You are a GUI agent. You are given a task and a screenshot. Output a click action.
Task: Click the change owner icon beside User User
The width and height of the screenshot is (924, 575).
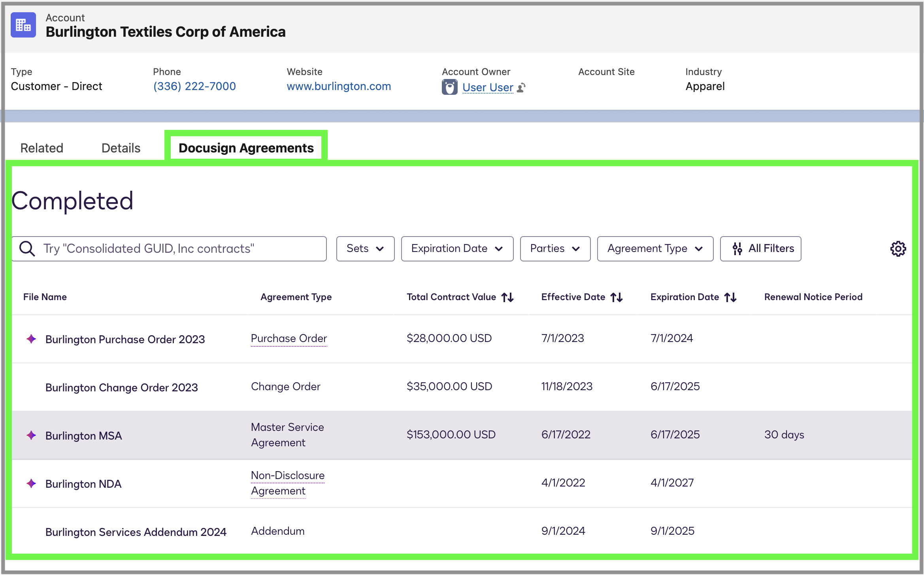point(521,88)
